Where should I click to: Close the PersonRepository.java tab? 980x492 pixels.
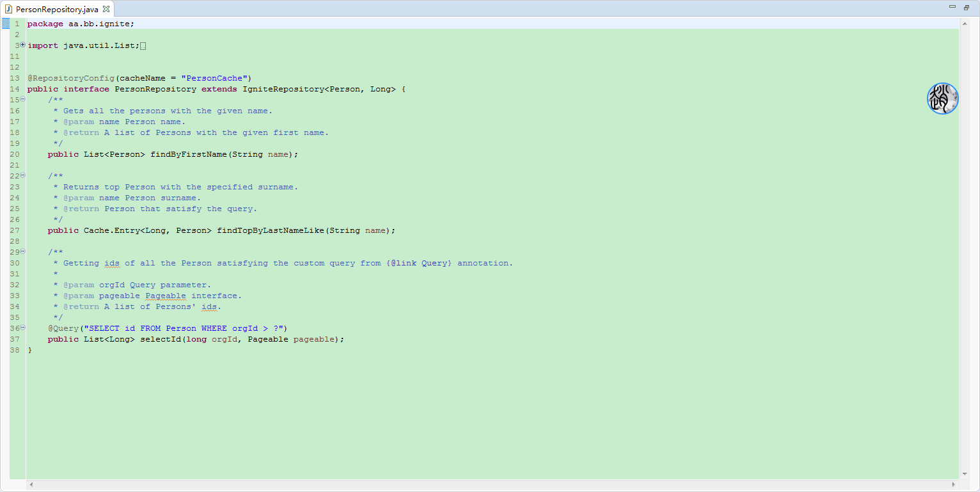point(106,9)
